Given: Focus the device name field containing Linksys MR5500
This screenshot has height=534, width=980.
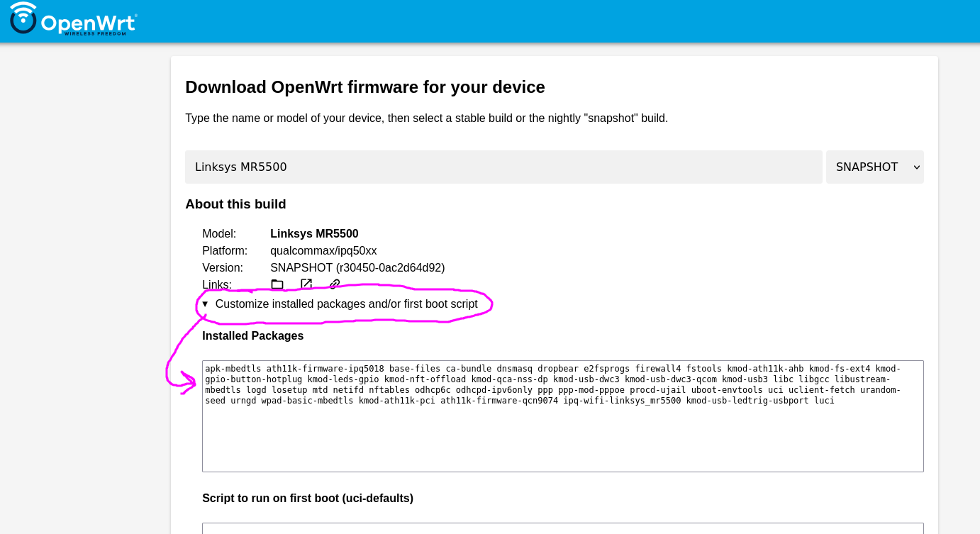Looking at the screenshot, I should pyautogui.click(x=503, y=167).
